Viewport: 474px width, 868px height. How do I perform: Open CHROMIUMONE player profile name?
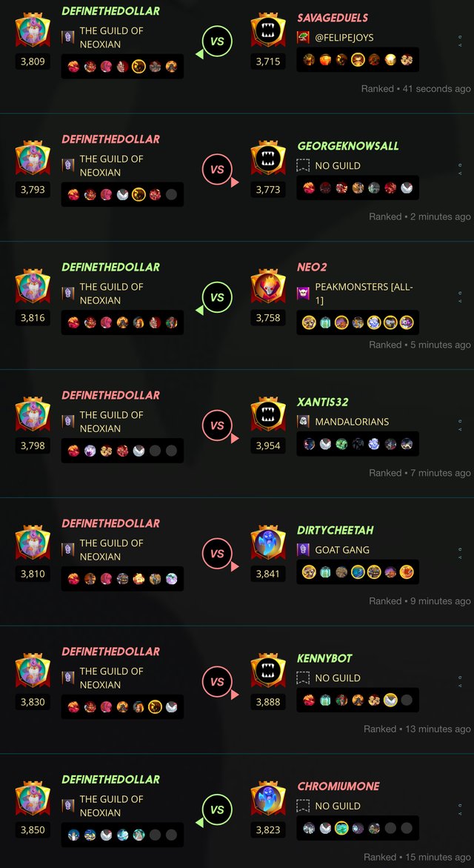(338, 786)
